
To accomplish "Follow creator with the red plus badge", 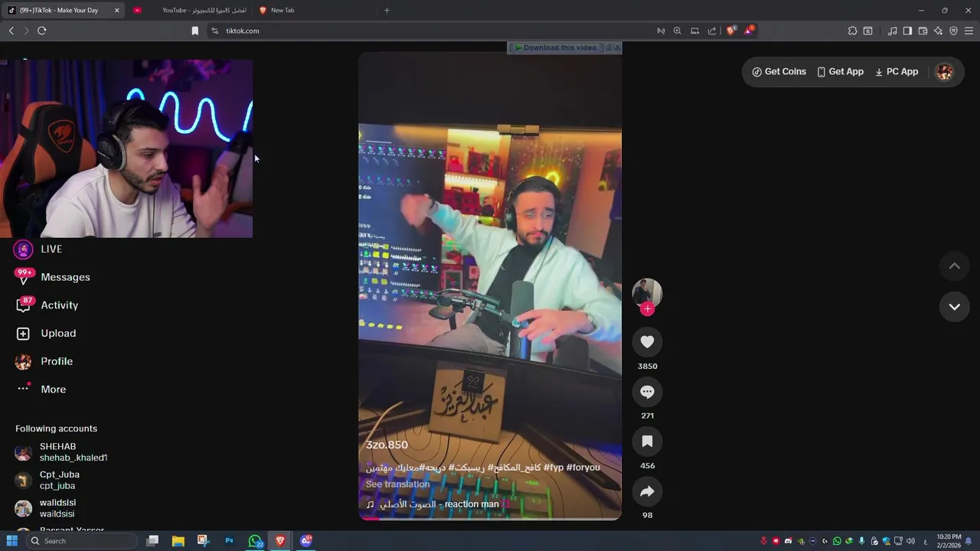I will pyautogui.click(x=647, y=309).
